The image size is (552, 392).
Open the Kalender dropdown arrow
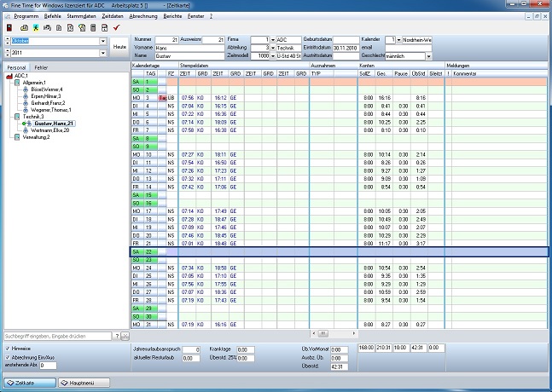(x=399, y=40)
